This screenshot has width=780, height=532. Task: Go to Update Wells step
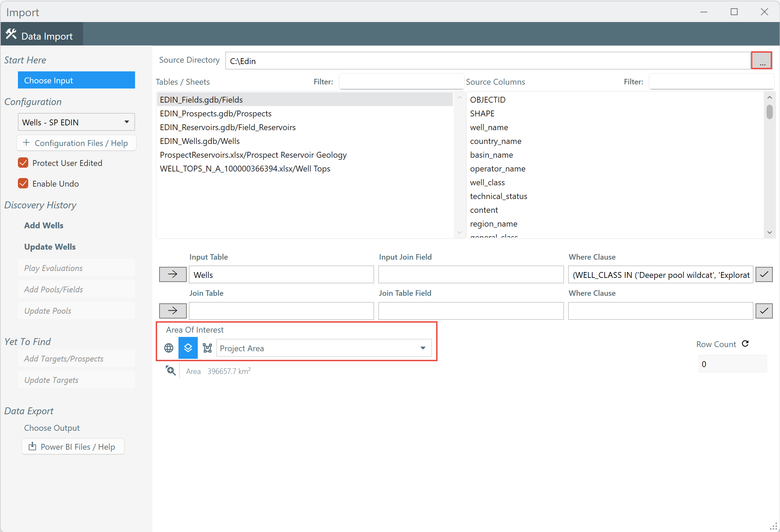[x=50, y=247]
